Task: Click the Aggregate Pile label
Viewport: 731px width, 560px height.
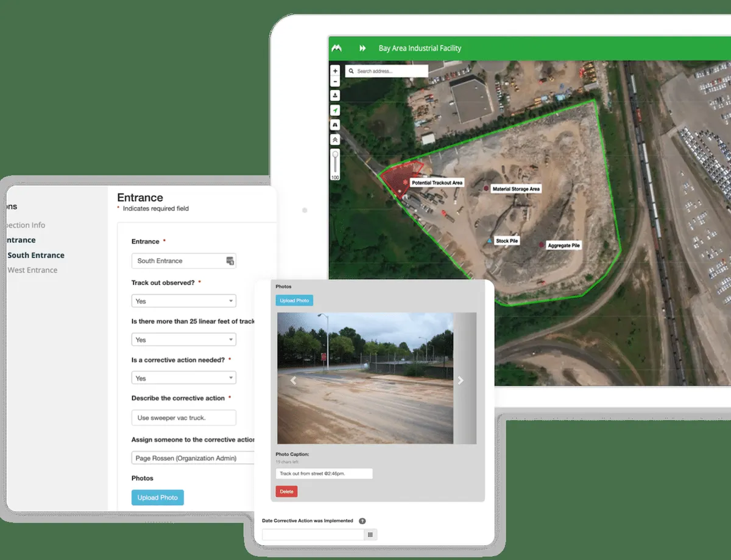Action: 563,245
